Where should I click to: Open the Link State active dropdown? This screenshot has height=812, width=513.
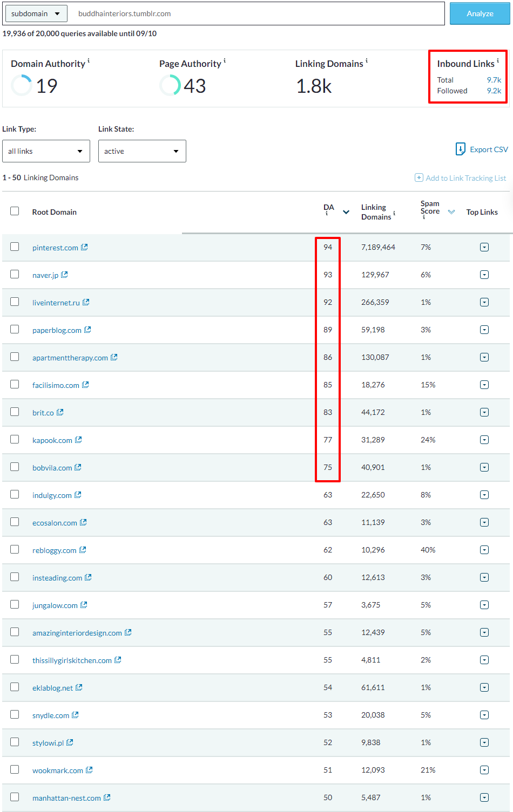(x=142, y=151)
